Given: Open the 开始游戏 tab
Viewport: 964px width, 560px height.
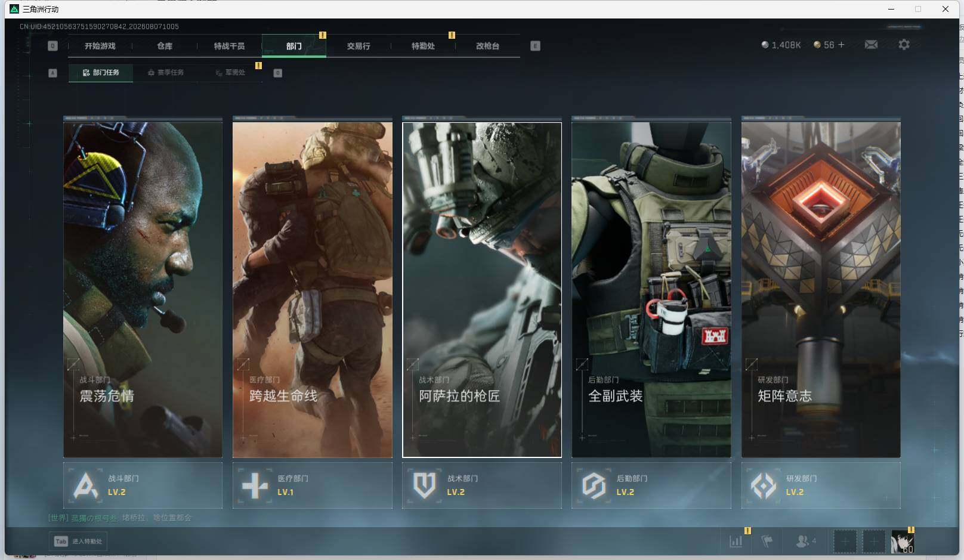Looking at the screenshot, I should point(100,46).
